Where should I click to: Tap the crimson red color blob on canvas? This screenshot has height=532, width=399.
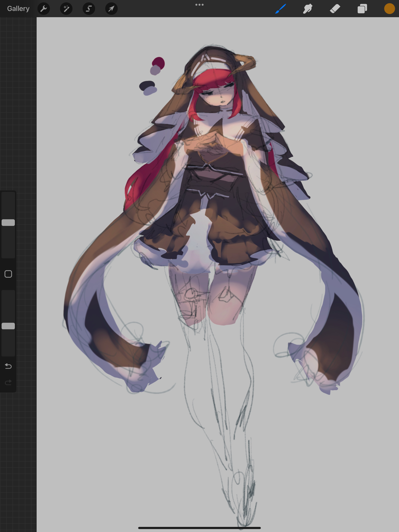pyautogui.click(x=159, y=62)
